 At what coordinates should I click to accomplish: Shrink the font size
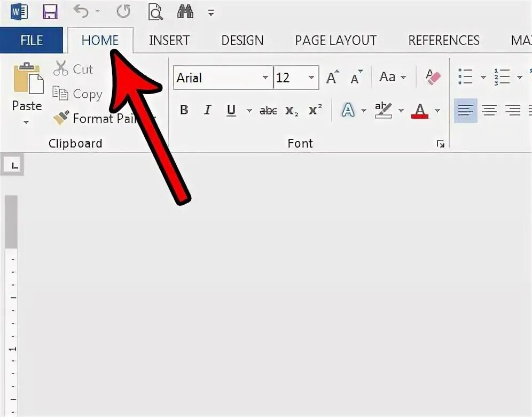pos(356,77)
